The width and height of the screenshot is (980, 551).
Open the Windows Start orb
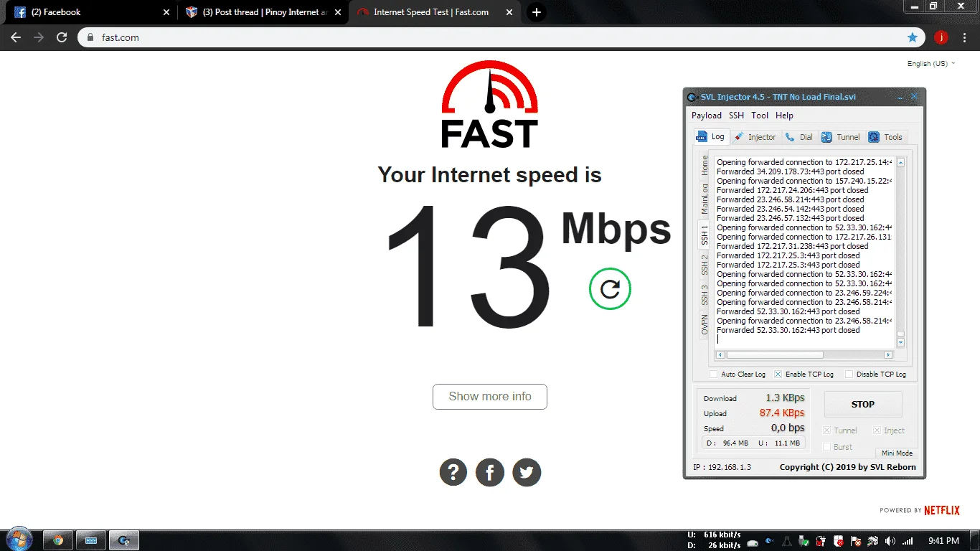point(19,540)
